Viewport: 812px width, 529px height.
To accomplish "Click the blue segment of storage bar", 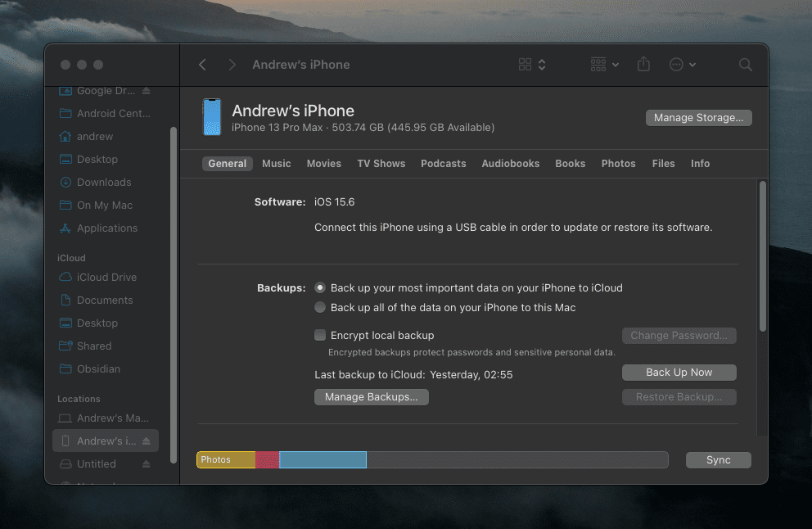I will pyautogui.click(x=323, y=460).
